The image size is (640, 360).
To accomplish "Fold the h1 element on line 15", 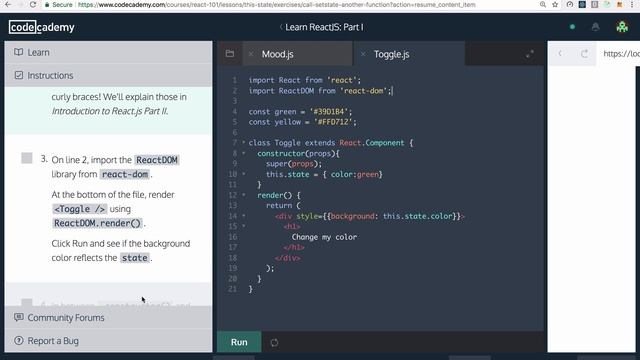I will [244, 226].
